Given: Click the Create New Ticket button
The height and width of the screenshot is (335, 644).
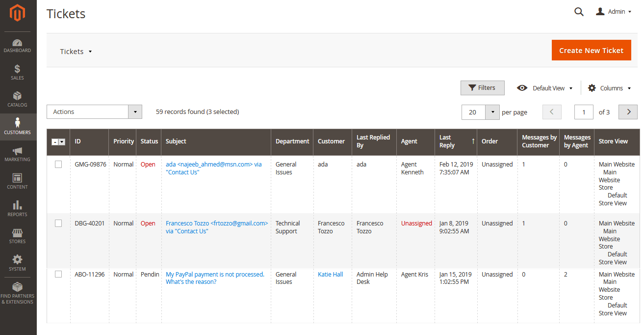Looking at the screenshot, I should click(x=591, y=50).
